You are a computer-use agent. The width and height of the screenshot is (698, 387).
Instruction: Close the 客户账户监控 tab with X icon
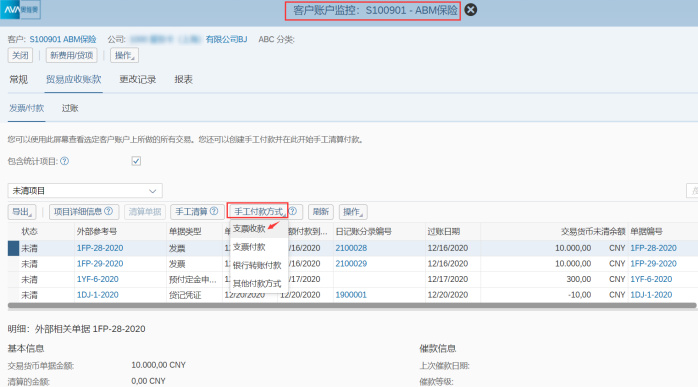coord(471,10)
